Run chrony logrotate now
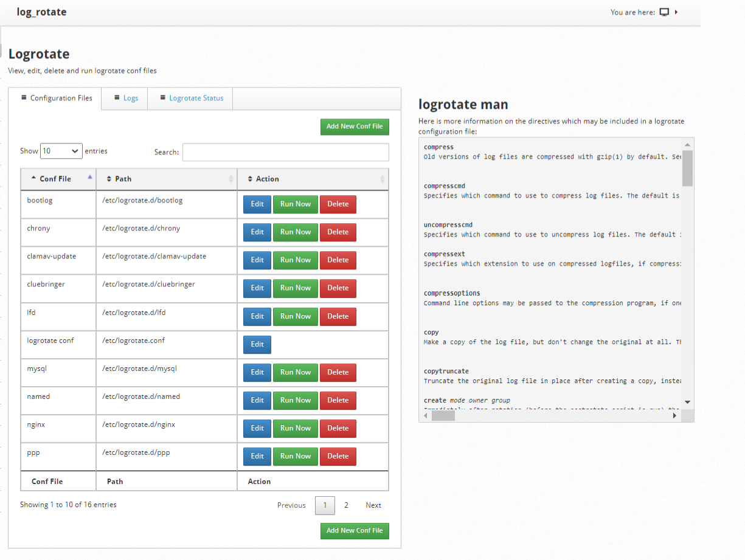 pyautogui.click(x=296, y=232)
